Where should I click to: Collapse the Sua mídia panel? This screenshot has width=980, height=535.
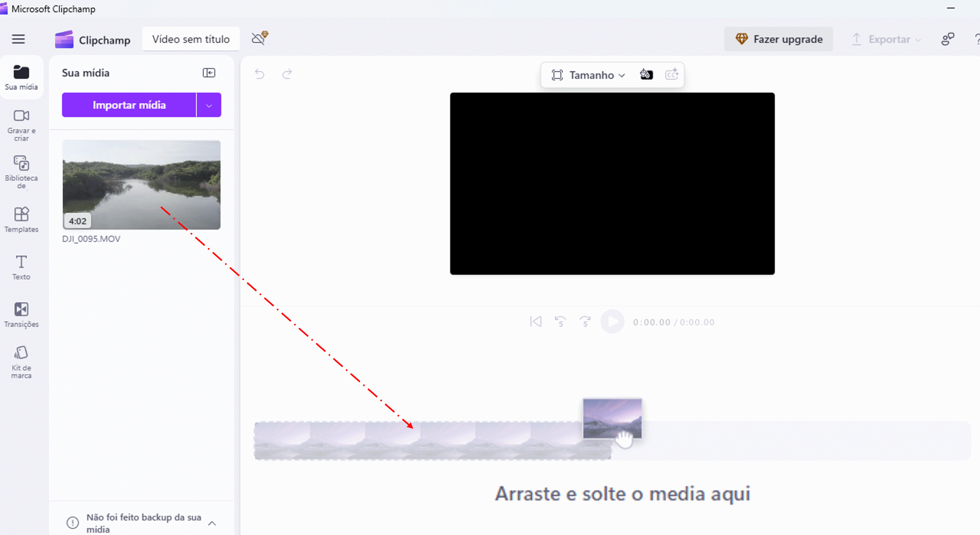(209, 73)
